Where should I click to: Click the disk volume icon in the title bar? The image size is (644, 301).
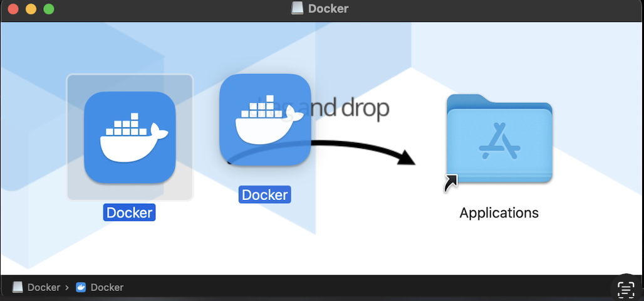click(298, 8)
